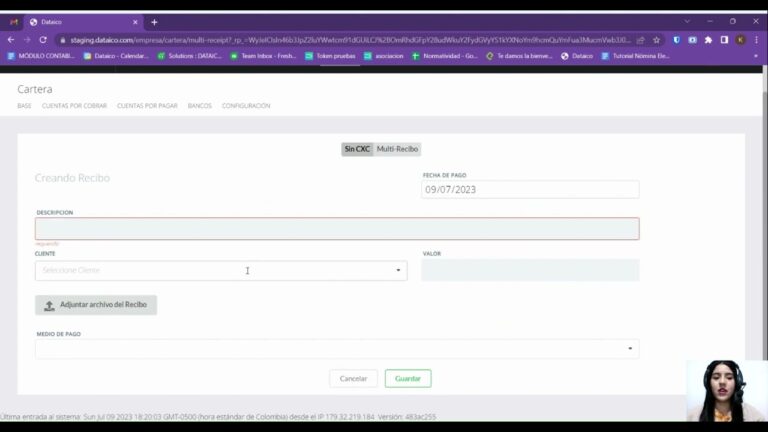
Task: Open the asociacion bookmark
Action: pyautogui.click(x=384, y=56)
